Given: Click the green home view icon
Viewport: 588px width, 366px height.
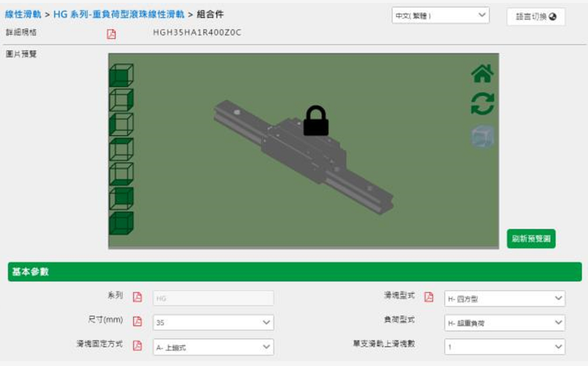Looking at the screenshot, I should (x=482, y=73).
